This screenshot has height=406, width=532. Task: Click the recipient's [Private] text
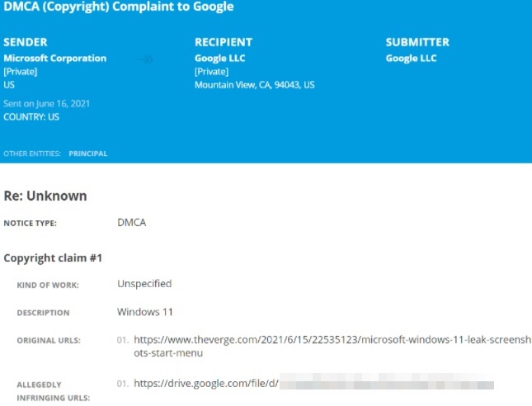point(211,72)
